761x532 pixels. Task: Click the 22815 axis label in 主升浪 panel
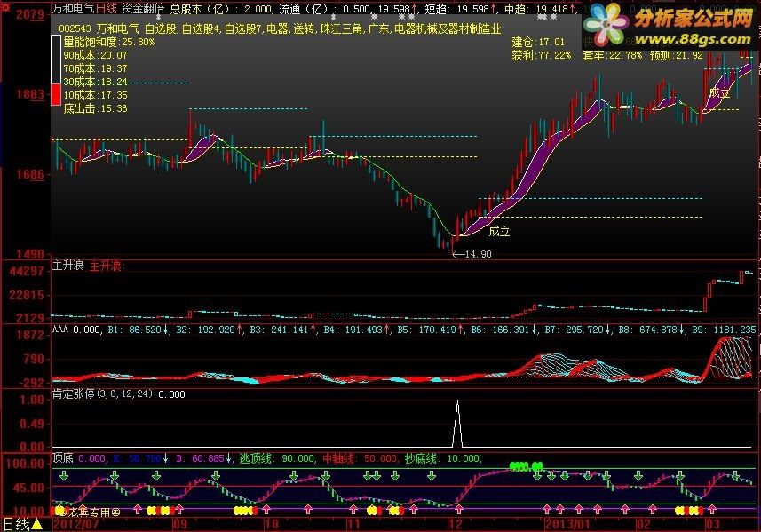(x=27, y=295)
